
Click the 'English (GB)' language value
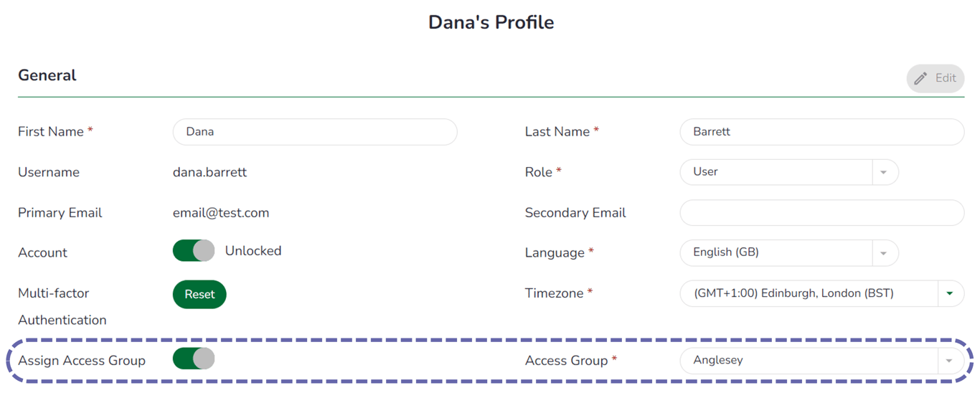pyautogui.click(x=725, y=252)
